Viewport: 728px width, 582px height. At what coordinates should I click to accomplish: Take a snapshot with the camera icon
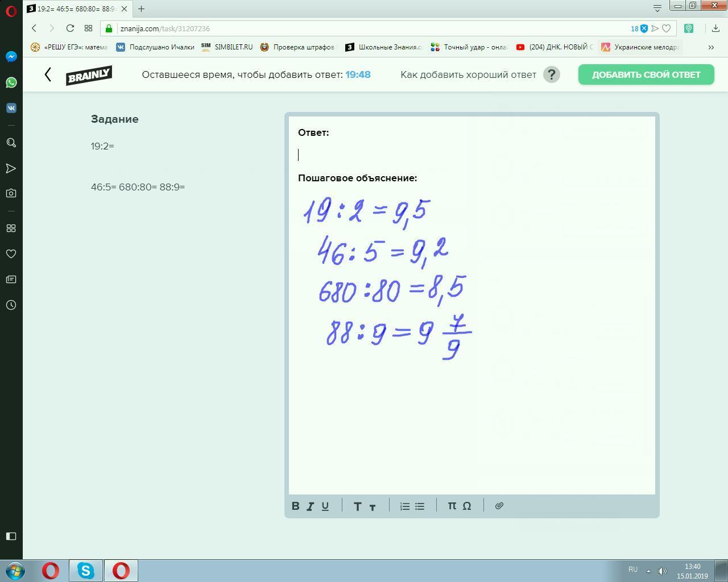click(11, 193)
